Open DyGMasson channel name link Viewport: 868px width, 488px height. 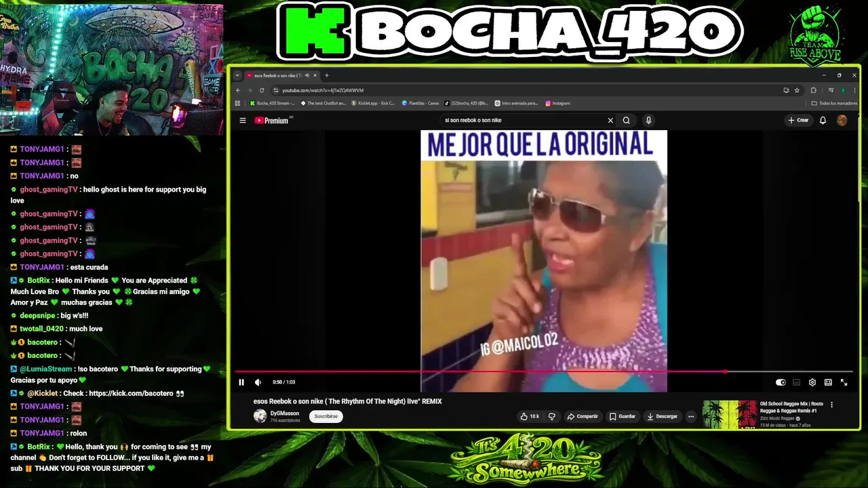(285, 413)
